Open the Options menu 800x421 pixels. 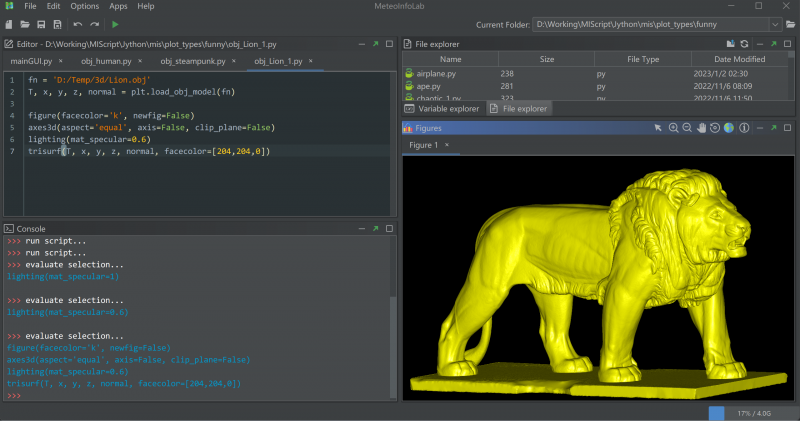(x=84, y=6)
